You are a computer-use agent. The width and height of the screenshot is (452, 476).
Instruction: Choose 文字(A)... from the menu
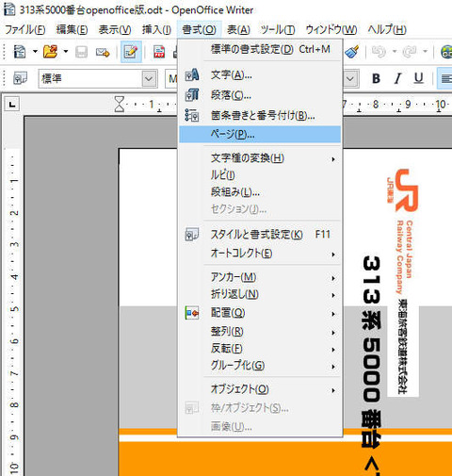pyautogui.click(x=260, y=75)
